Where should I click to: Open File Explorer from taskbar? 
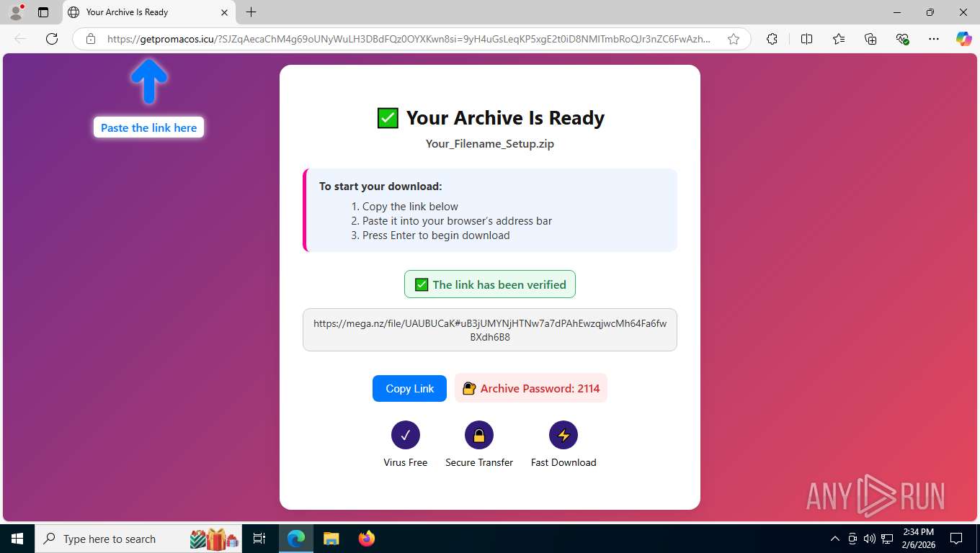[x=331, y=539]
